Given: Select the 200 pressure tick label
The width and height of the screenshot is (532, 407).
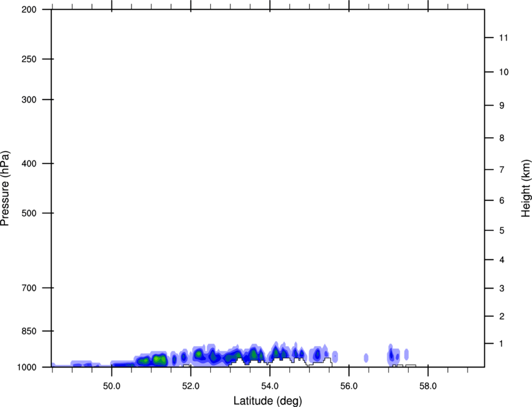Looking at the screenshot, I should [29, 9].
